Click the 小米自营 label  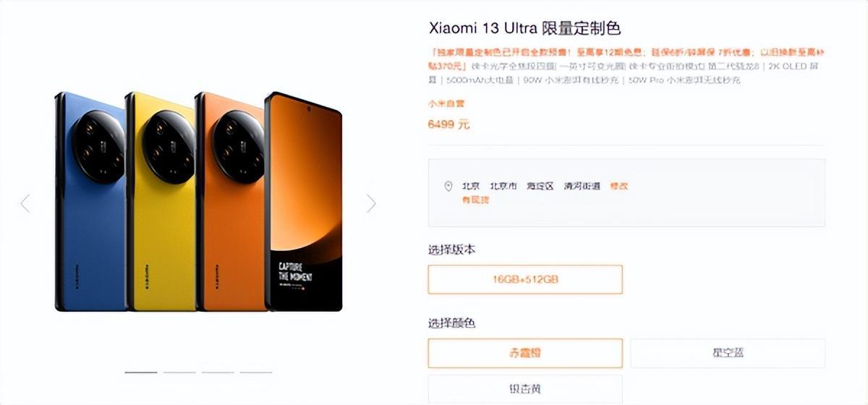point(446,104)
